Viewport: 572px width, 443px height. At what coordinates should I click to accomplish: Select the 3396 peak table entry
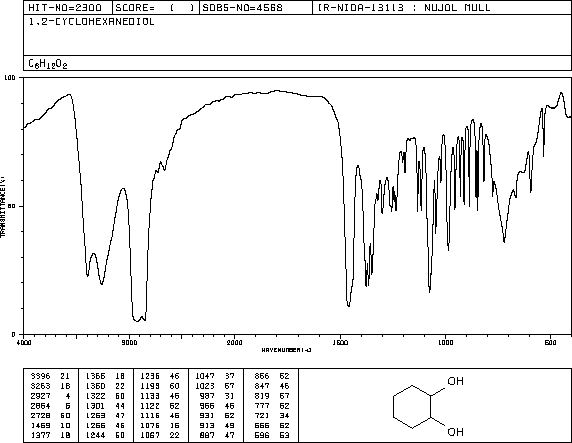pos(50,376)
